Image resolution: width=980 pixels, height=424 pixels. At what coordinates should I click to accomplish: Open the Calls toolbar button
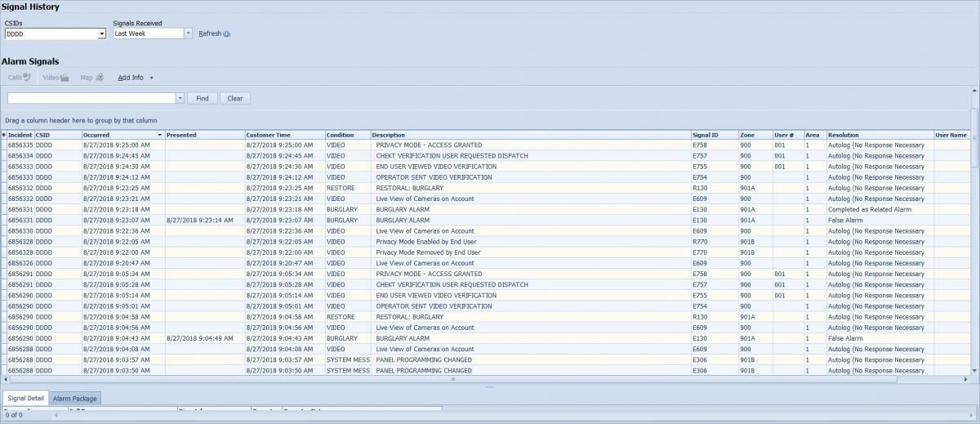[x=20, y=78]
